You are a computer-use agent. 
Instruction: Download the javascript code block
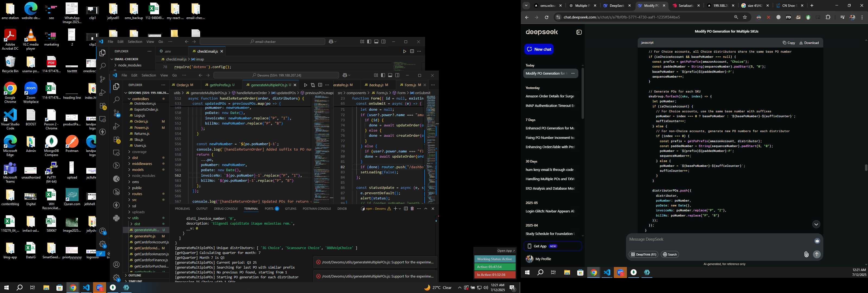(809, 43)
